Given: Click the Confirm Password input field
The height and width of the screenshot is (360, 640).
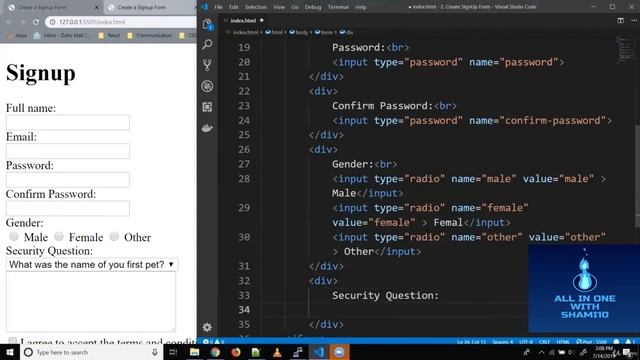Looking at the screenshot, I should pos(68,208).
